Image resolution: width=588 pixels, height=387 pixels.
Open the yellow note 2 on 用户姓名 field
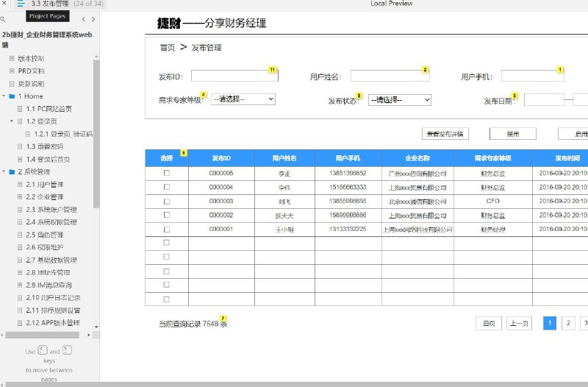425,70
